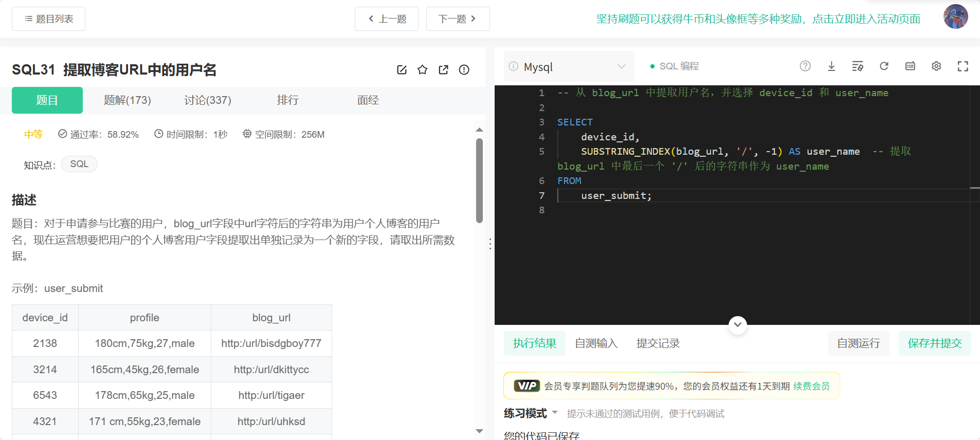Report a problem with exclamation icon
This screenshot has height=440, width=980.
(464, 70)
